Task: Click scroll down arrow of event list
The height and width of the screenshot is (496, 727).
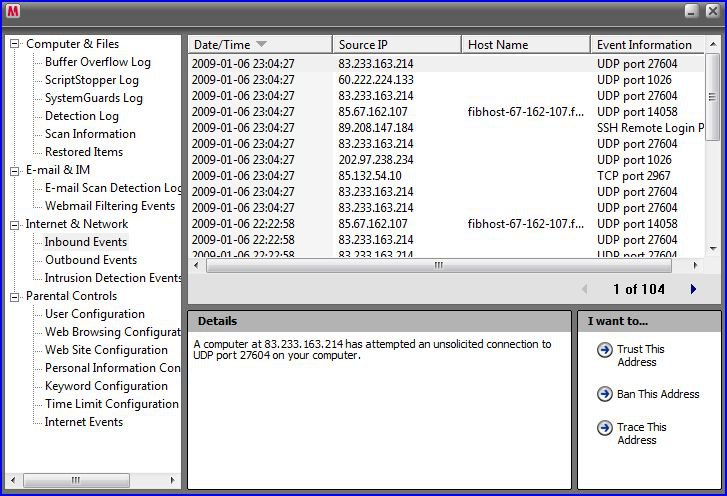Action: (713, 249)
